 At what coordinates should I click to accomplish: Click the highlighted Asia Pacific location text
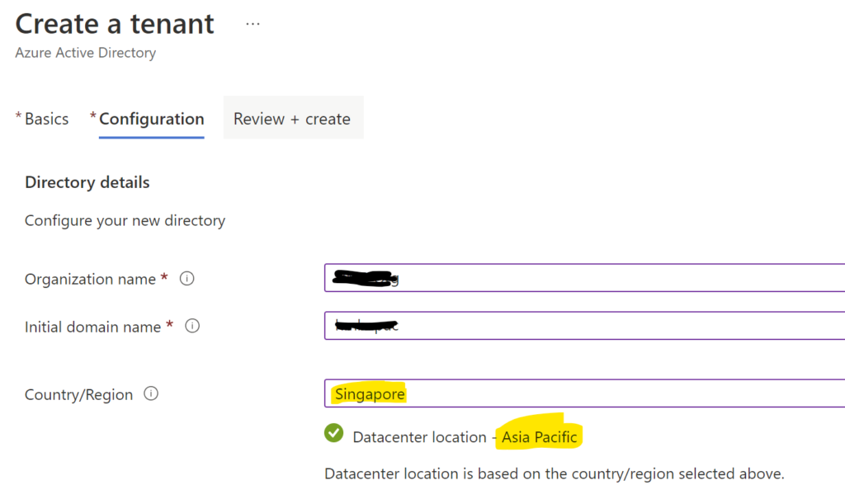click(x=540, y=437)
